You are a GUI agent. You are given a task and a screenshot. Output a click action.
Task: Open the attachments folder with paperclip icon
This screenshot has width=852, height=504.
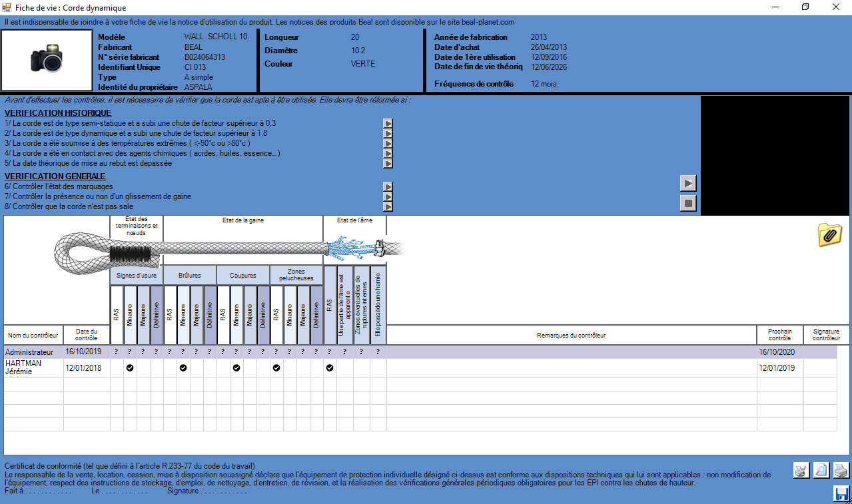[x=829, y=235]
